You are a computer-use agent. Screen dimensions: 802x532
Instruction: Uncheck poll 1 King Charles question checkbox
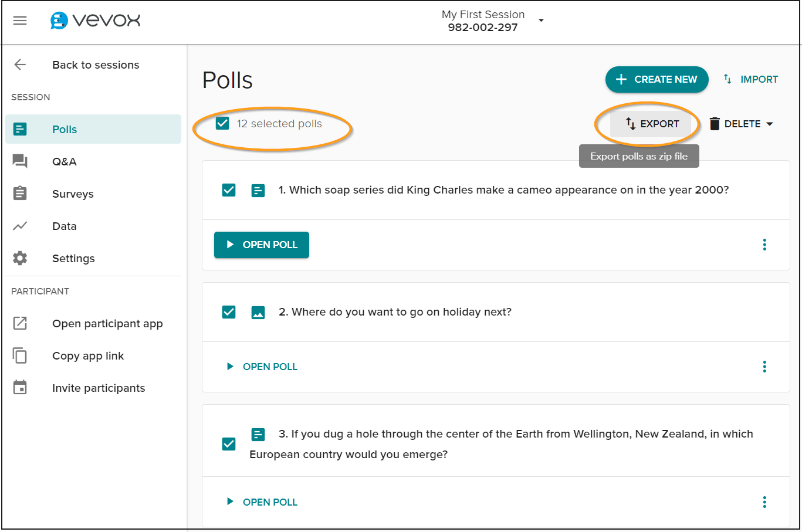pyautogui.click(x=229, y=190)
